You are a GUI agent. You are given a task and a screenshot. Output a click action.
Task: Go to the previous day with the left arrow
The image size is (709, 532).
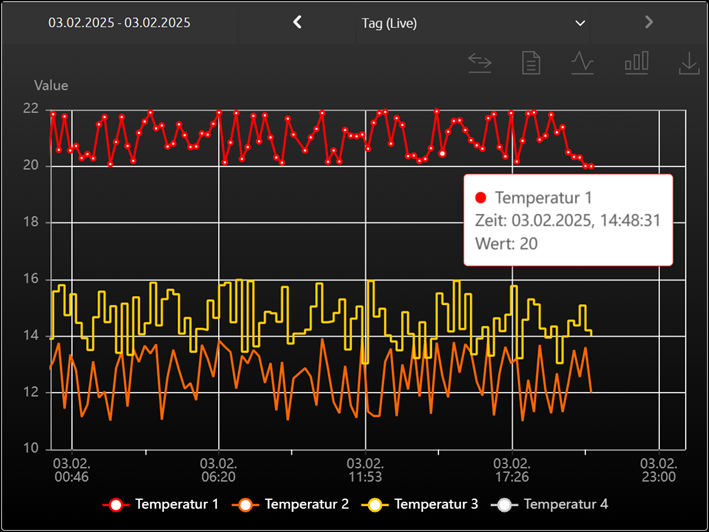[x=297, y=22]
